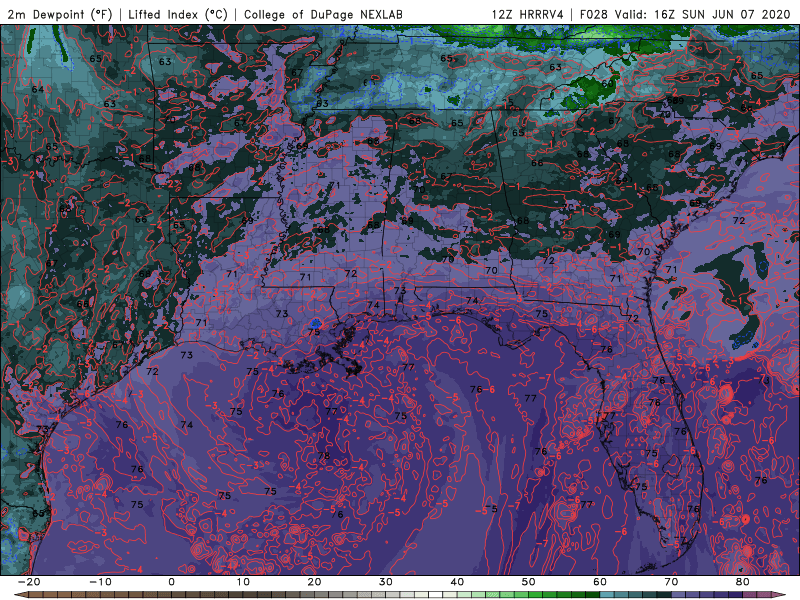Click the '2m Dewpoint (°F)' title text

click(x=59, y=14)
